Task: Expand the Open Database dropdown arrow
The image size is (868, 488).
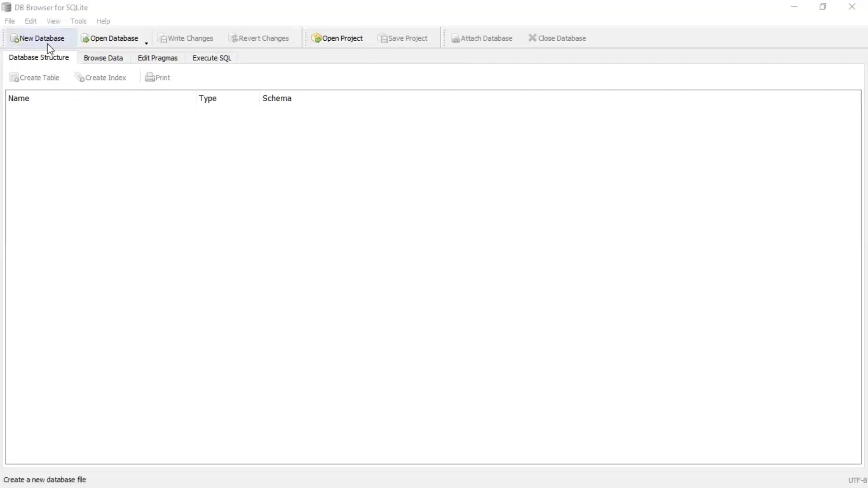Action: [x=146, y=43]
